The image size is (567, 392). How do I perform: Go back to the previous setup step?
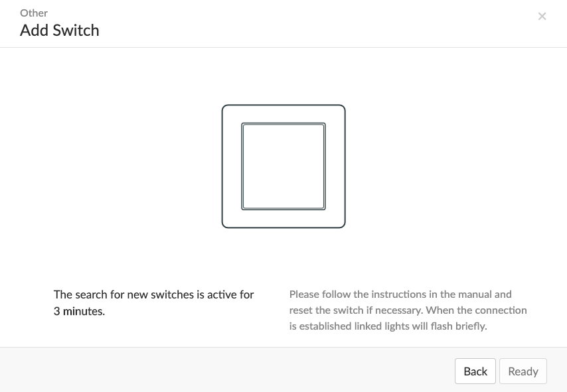475,371
